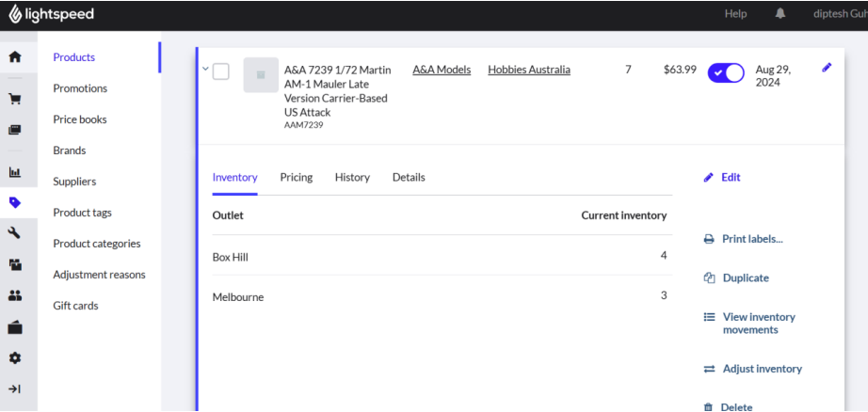Open Adjustment reasons menu item
868x412 pixels.
pos(99,275)
